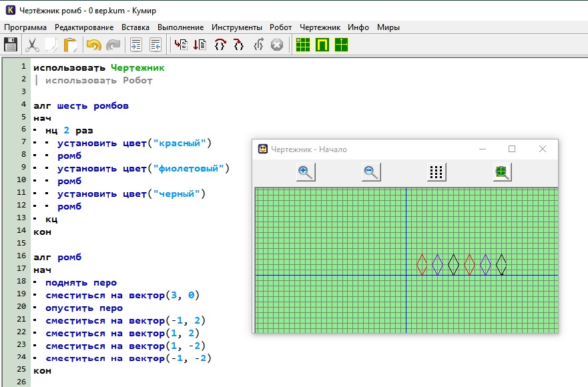
Task: Click the indent lines right icon
Action: point(136,45)
